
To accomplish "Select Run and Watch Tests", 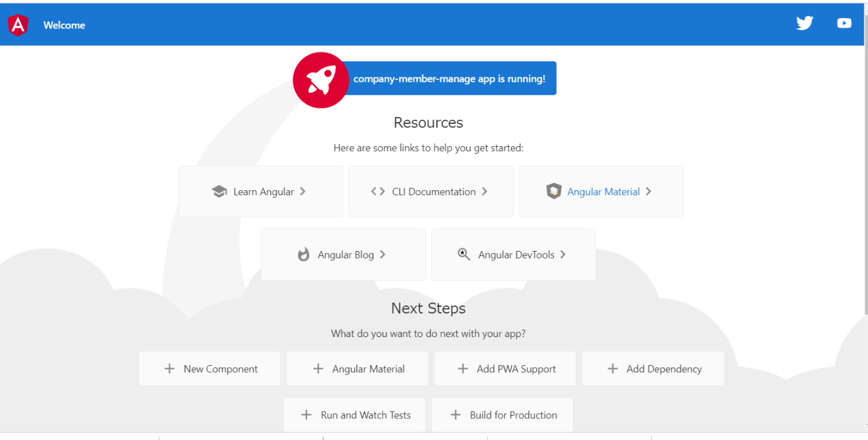I will (x=355, y=415).
